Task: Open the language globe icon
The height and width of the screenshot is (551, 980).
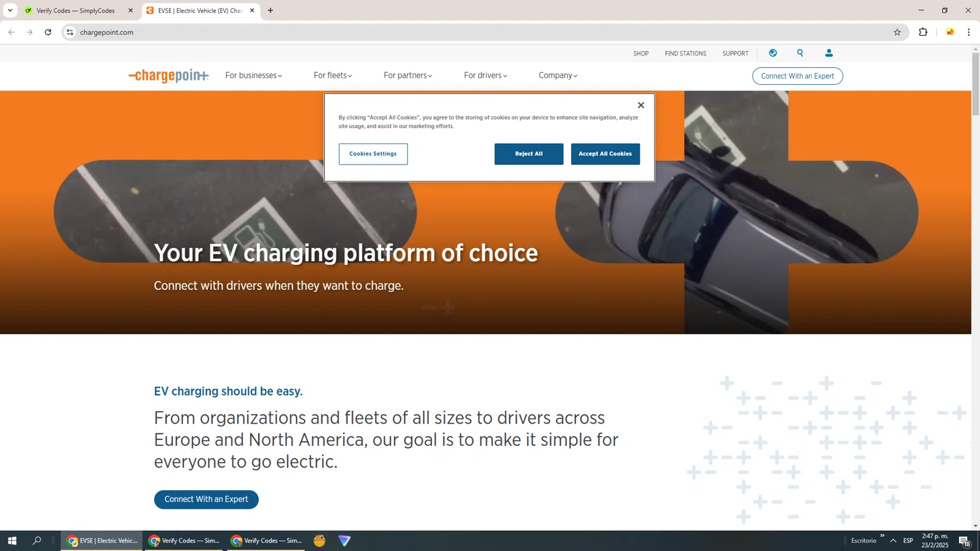Action: coord(773,53)
